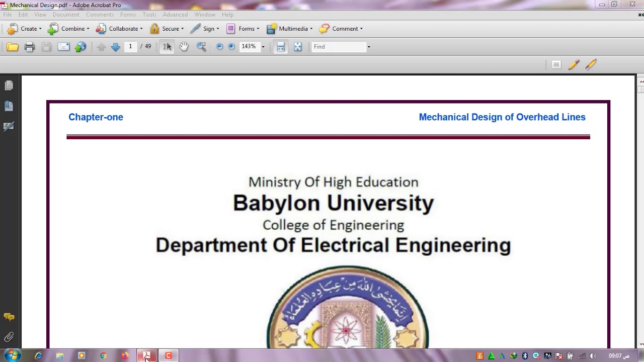Screen dimensions: 644x362
Task: Open the View menu
Action: click(40, 15)
